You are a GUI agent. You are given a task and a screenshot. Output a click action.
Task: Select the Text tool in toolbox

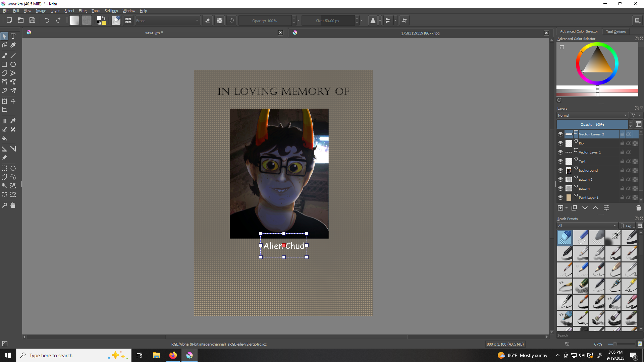click(13, 36)
